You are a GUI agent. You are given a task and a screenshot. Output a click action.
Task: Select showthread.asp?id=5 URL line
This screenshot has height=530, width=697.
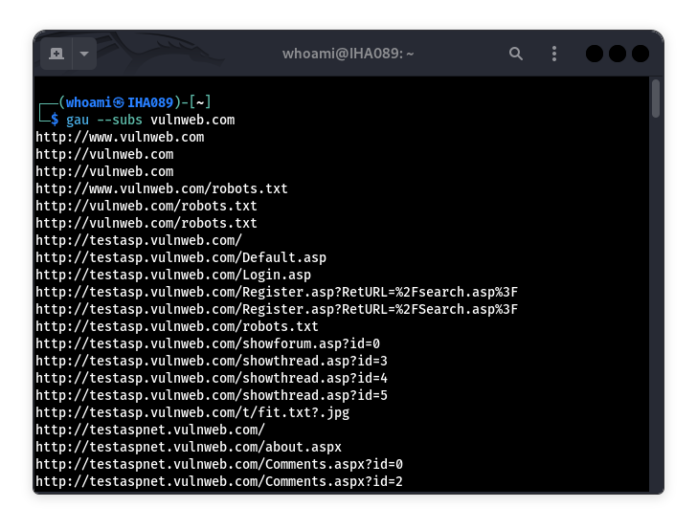coord(212,395)
